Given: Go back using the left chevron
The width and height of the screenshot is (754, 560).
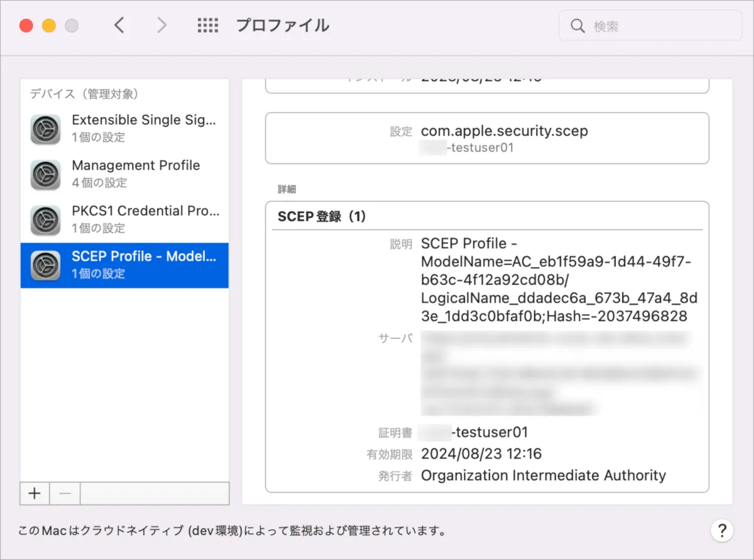Looking at the screenshot, I should point(119,26).
